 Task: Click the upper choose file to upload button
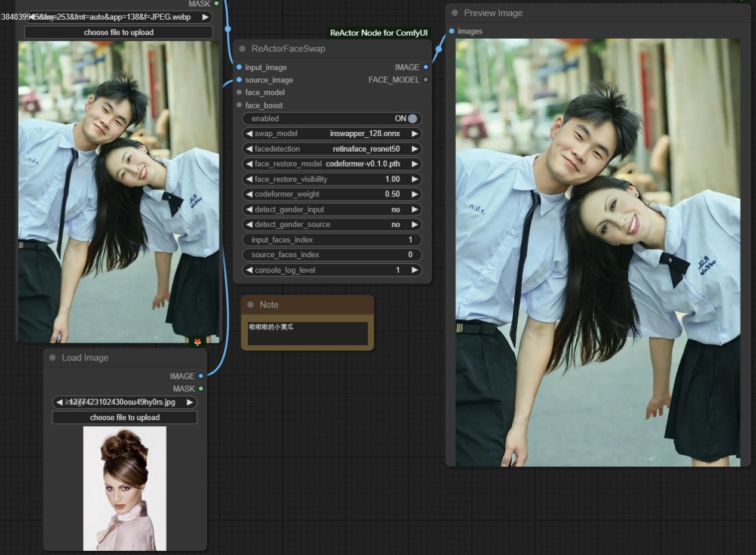pyautogui.click(x=118, y=33)
